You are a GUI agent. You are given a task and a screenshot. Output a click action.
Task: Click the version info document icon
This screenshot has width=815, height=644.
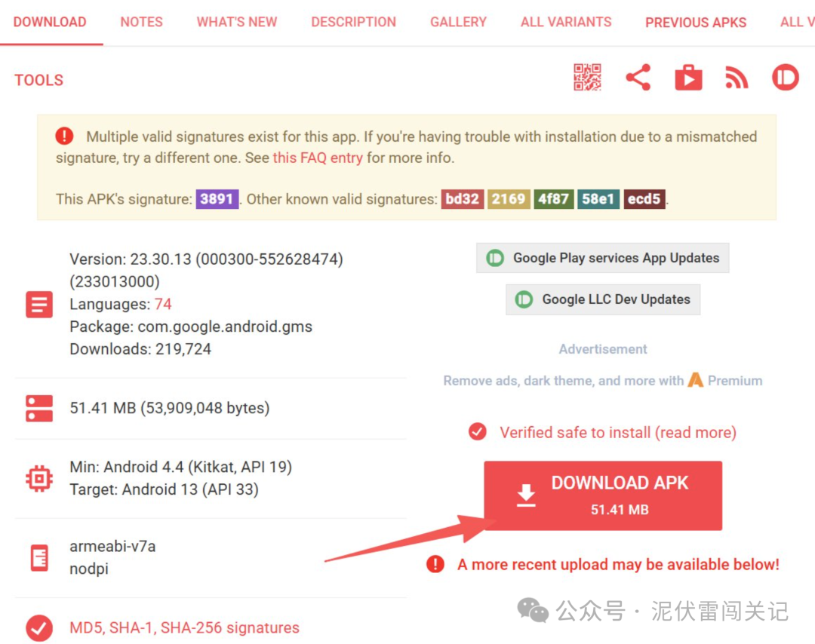coord(39,304)
